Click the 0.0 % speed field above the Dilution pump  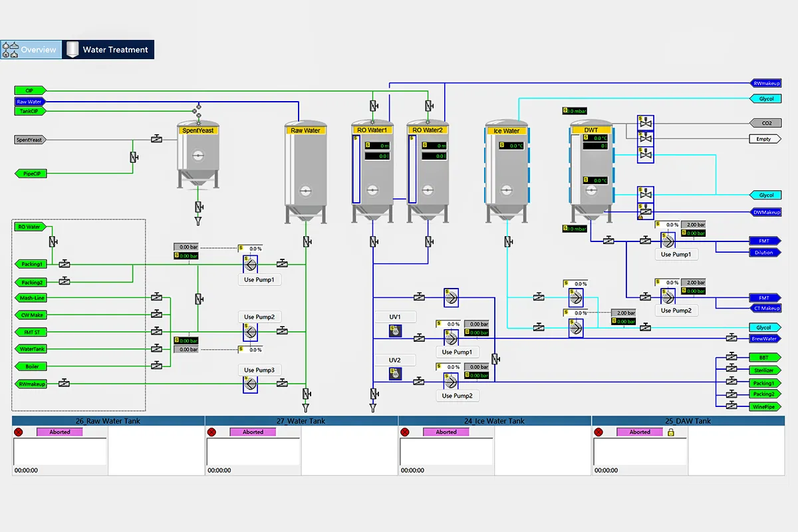pyautogui.click(x=667, y=225)
